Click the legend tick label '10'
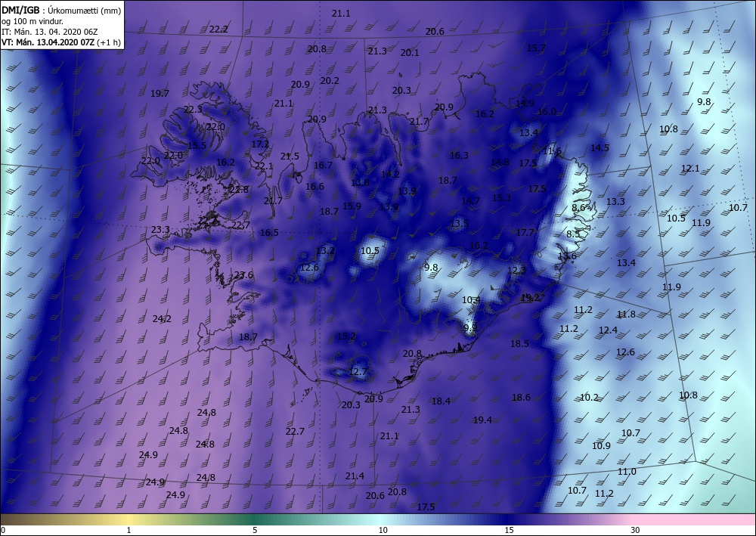Viewport: 756px width, 536px height. [383, 530]
